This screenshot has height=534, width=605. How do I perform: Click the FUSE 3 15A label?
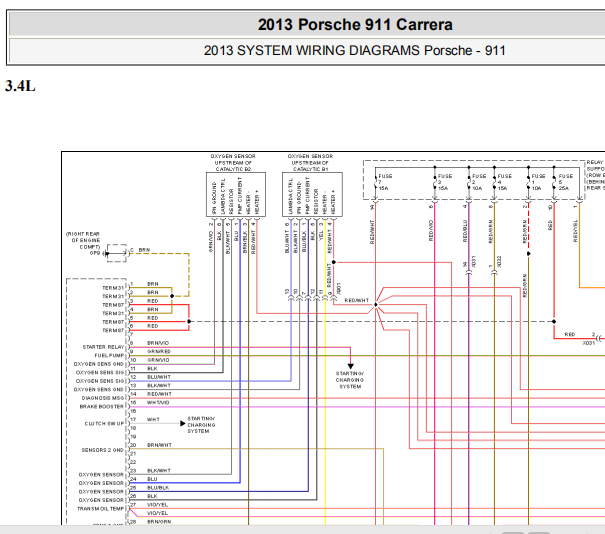click(444, 182)
